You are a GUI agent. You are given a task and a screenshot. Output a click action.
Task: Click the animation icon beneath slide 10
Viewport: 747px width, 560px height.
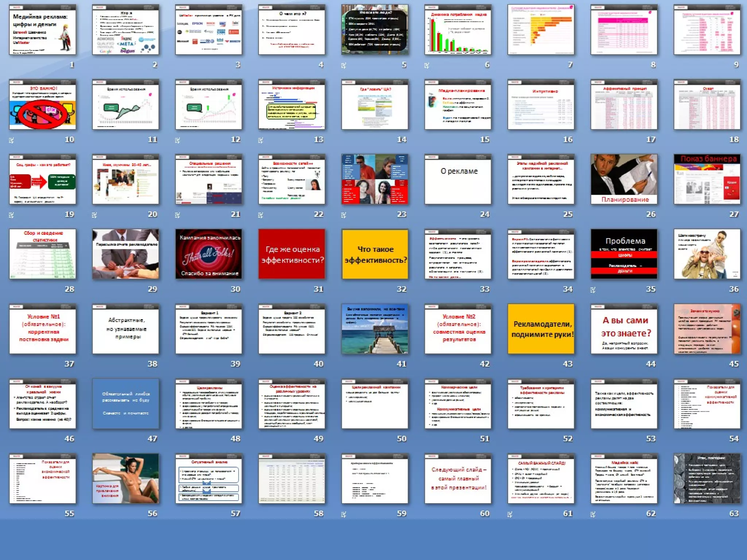[11, 140]
